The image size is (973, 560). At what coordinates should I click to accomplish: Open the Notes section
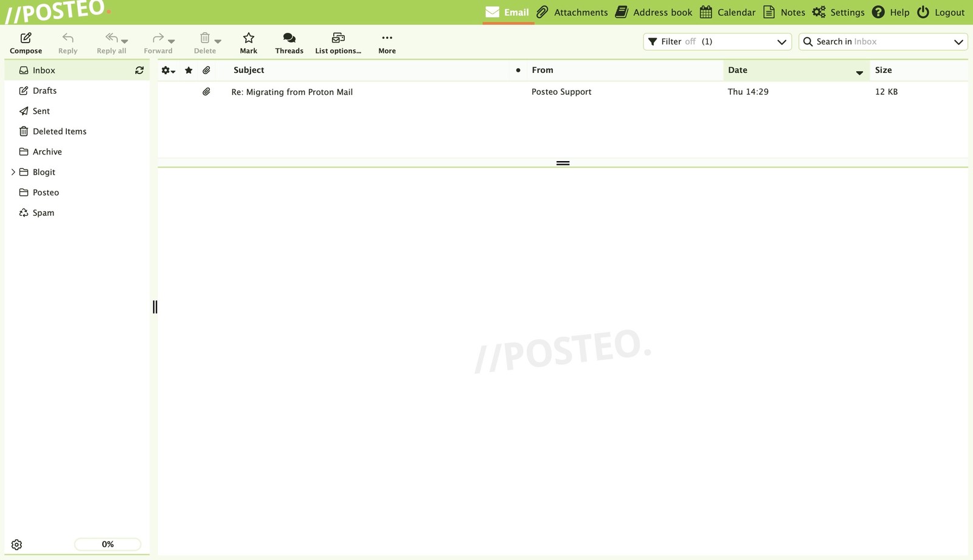pos(784,12)
